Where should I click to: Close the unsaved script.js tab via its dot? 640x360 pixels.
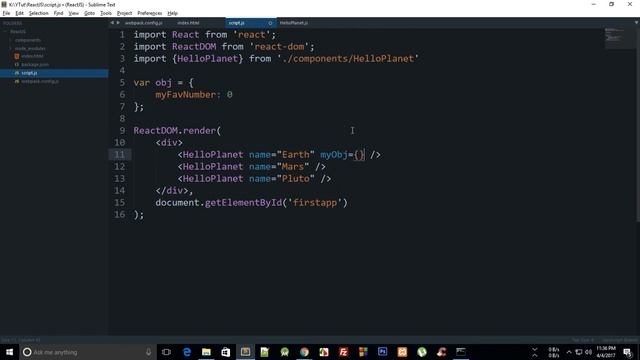270,23
